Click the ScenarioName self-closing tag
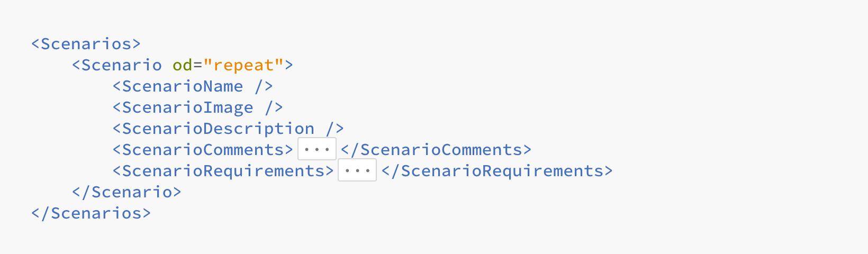 coord(193,86)
